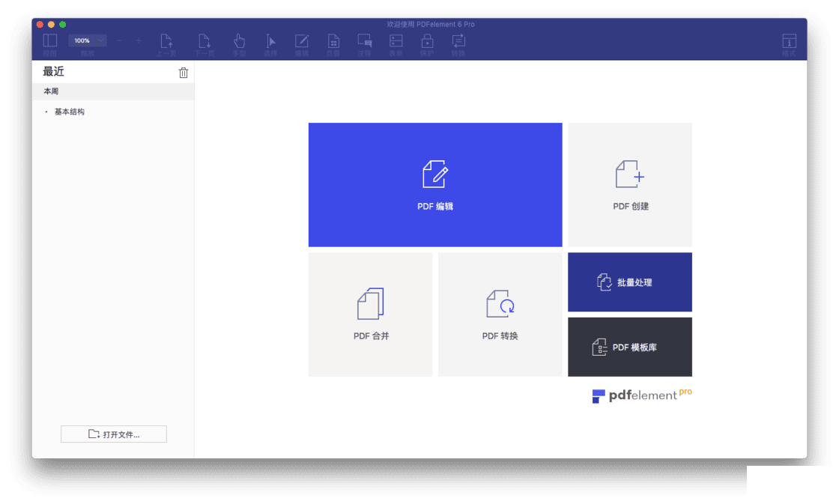Open the Format (格式) info panel icon

point(789,40)
